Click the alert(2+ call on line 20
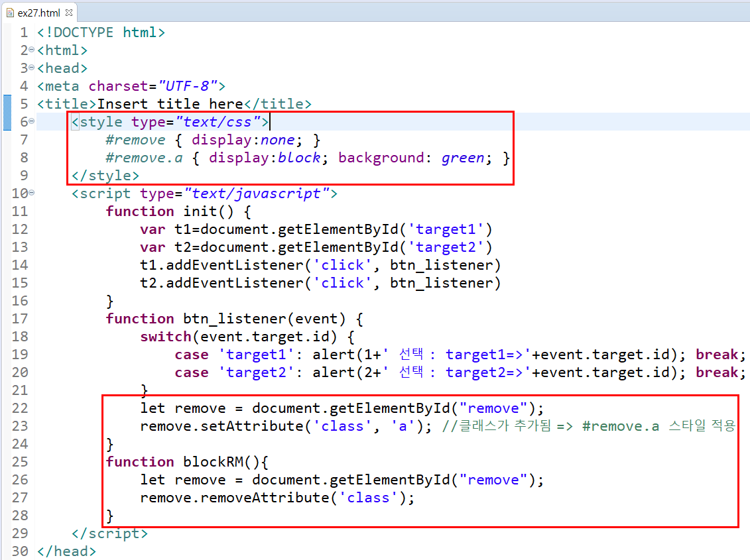750x560 pixels. point(499,372)
